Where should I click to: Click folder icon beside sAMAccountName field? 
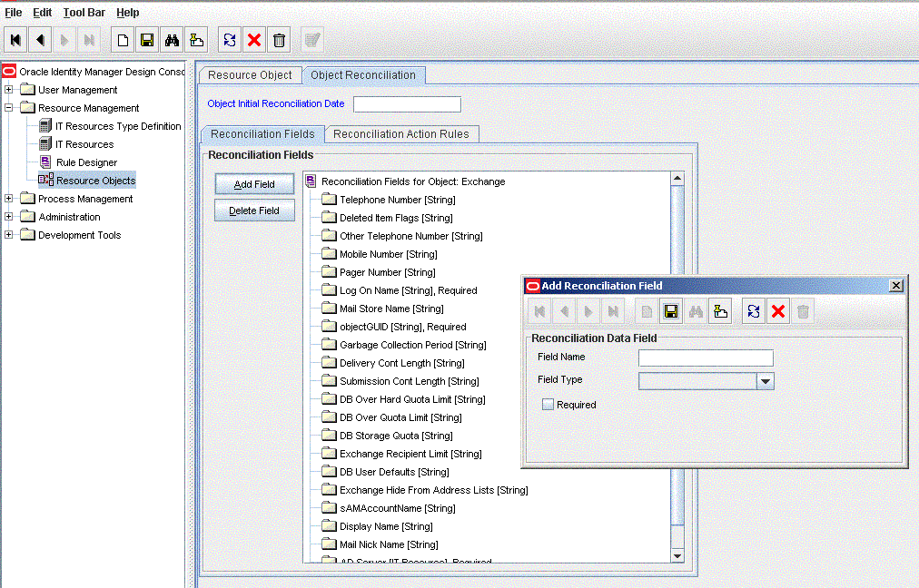pos(330,508)
